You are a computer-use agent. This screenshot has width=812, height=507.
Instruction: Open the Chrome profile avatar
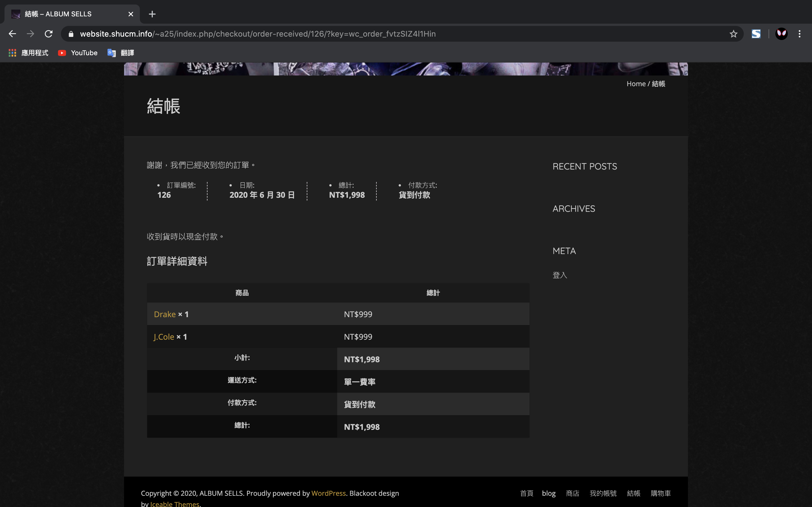(x=782, y=34)
